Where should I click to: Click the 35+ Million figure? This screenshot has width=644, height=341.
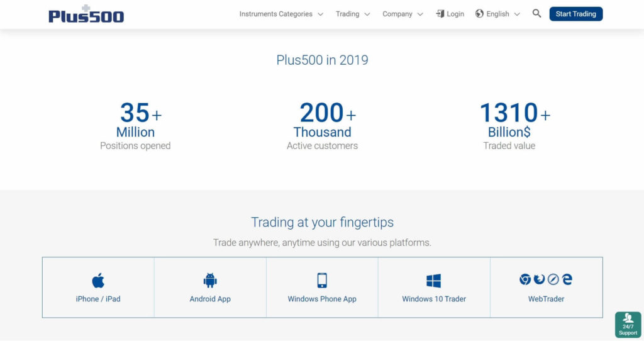point(139,120)
